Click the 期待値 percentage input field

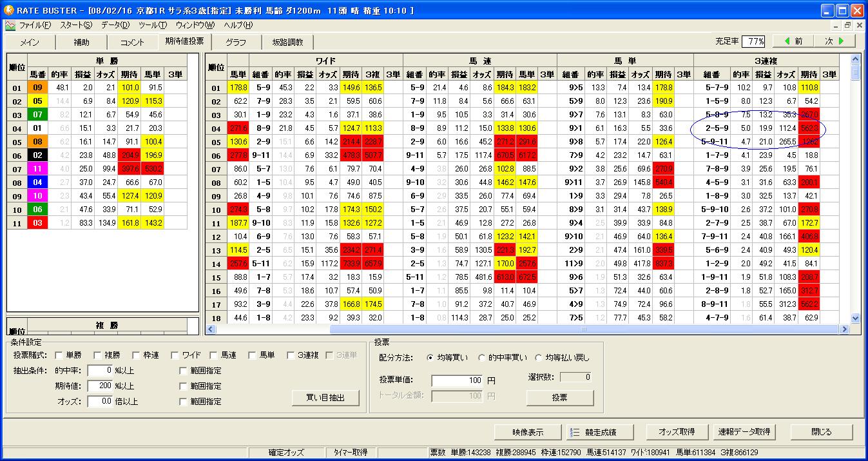[x=100, y=386]
